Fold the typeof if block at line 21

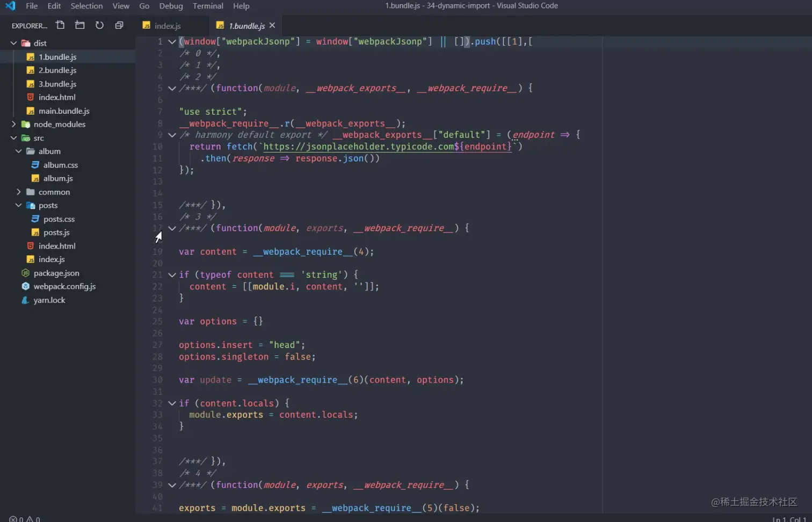click(172, 275)
